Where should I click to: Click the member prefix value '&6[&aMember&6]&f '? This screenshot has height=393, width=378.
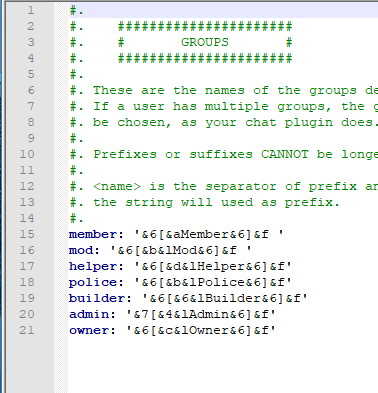point(209,234)
